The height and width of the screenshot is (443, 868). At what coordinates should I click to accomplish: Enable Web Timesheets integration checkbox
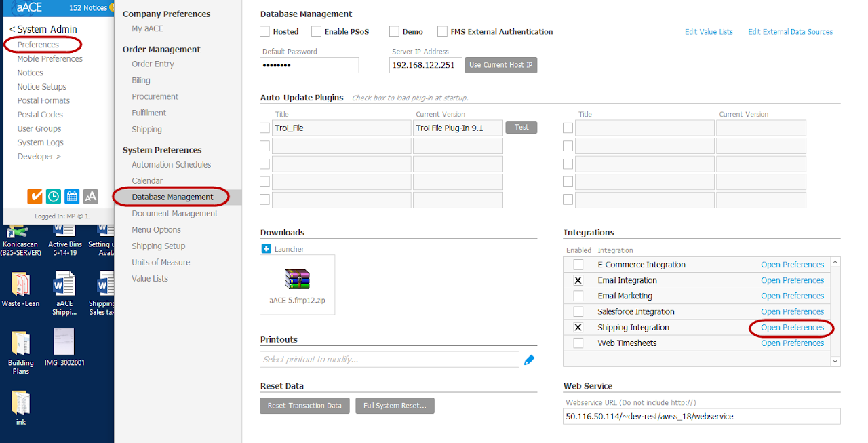tap(578, 343)
